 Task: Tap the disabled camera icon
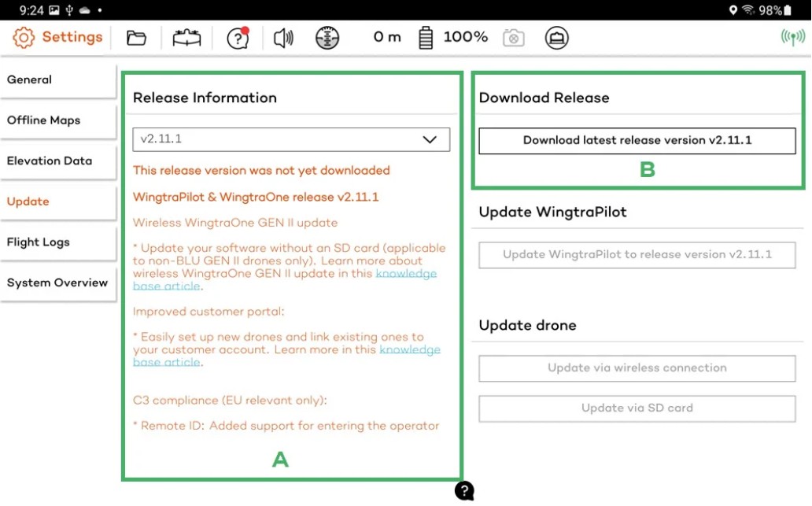[x=514, y=38]
